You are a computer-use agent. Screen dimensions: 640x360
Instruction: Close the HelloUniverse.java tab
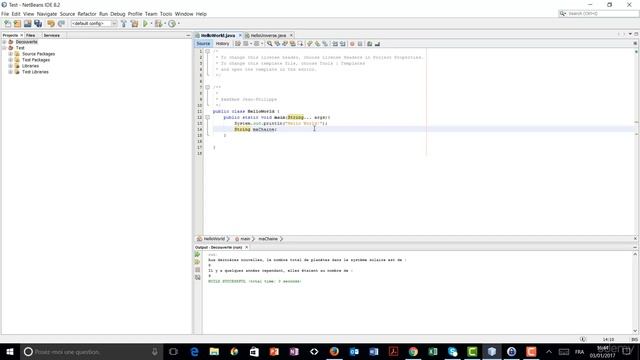pos(291,36)
